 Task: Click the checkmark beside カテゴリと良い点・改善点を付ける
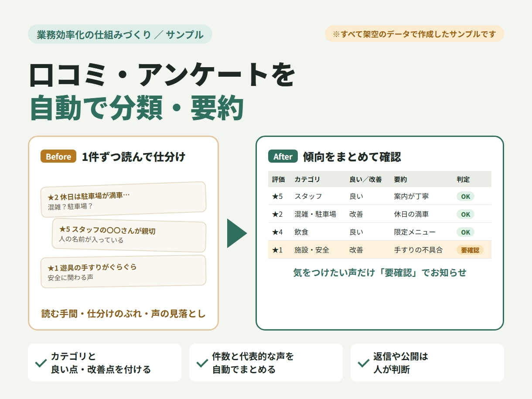[41, 363]
